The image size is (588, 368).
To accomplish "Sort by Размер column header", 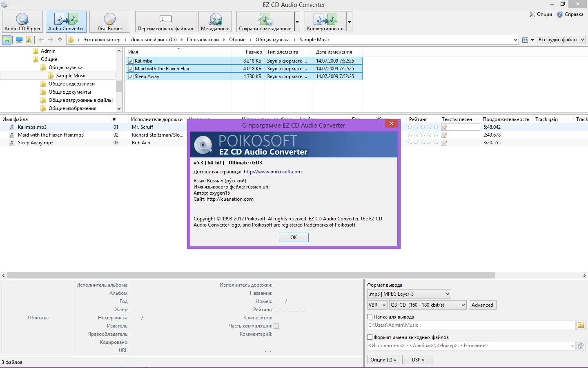I will tap(248, 52).
